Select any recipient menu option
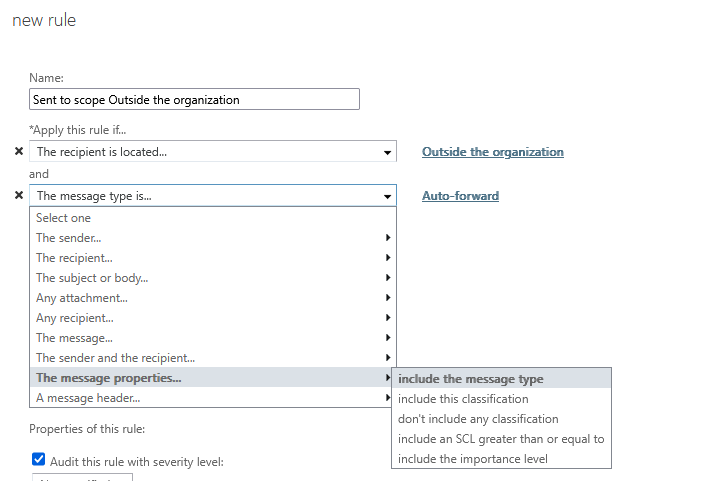This screenshot has width=709, height=481. pyautogui.click(x=212, y=318)
